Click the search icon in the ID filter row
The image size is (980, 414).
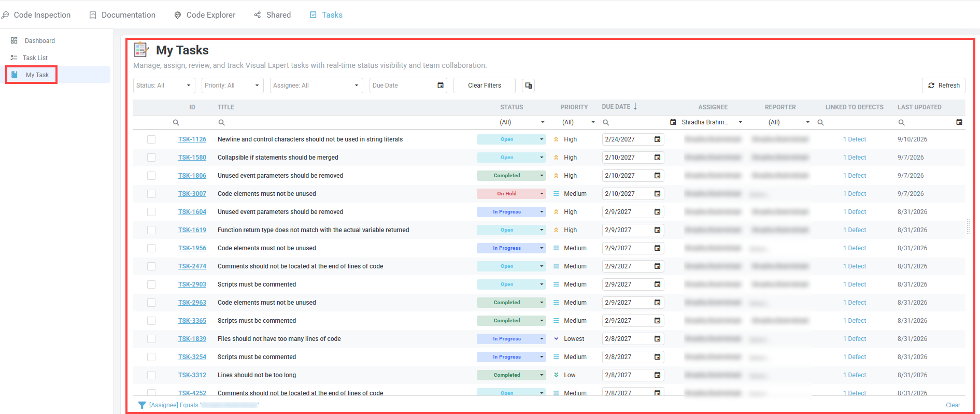click(176, 123)
